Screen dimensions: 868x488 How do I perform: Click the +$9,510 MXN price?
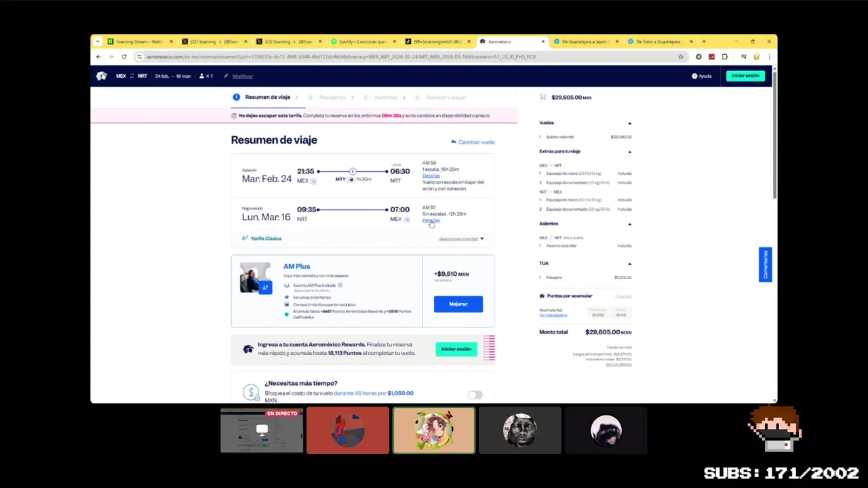click(x=451, y=274)
